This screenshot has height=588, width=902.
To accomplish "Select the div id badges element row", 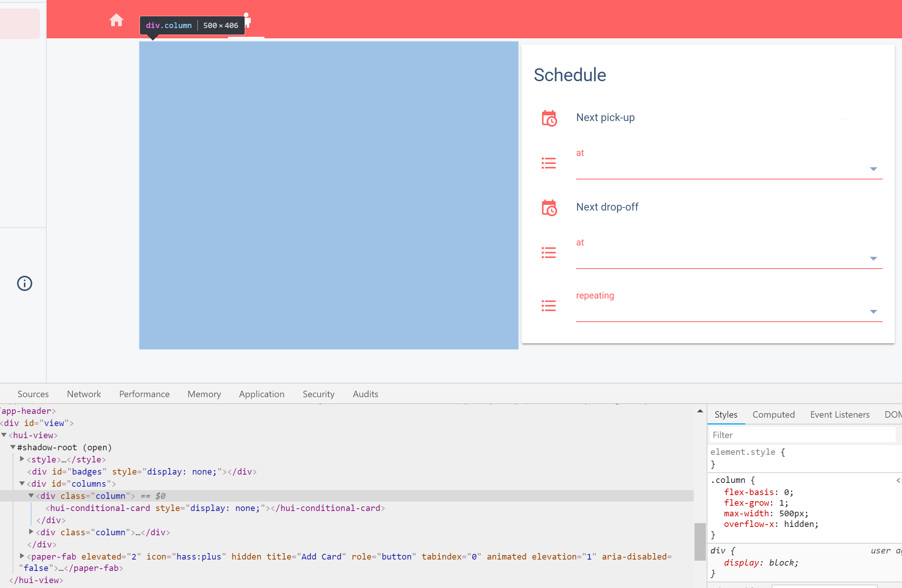I will click(142, 472).
